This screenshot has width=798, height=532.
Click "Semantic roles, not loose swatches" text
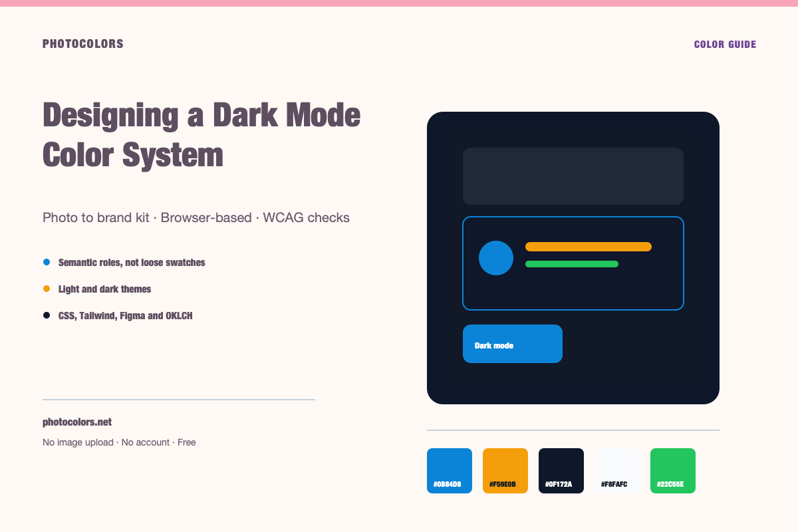pos(132,263)
